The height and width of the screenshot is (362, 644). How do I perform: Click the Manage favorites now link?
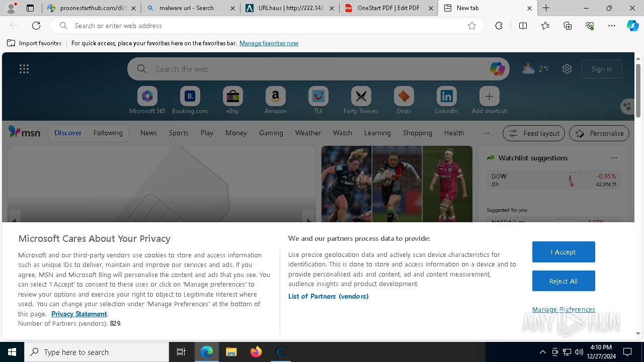pyautogui.click(x=269, y=43)
